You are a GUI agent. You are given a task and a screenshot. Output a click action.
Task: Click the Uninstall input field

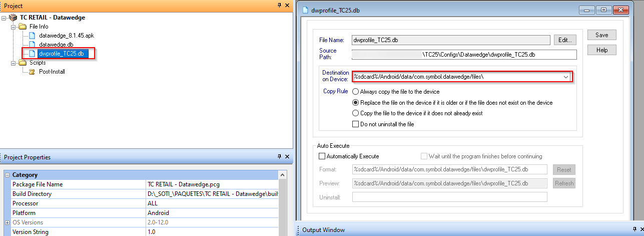(450, 197)
